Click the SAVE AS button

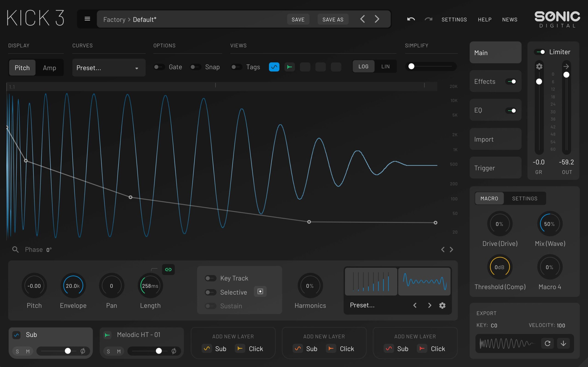click(333, 19)
